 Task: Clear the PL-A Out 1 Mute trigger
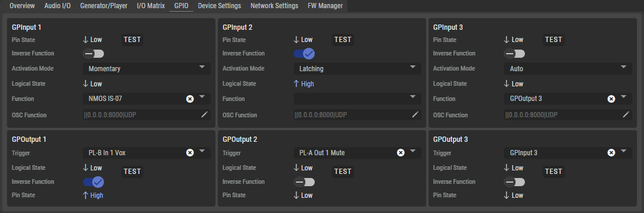tap(401, 153)
